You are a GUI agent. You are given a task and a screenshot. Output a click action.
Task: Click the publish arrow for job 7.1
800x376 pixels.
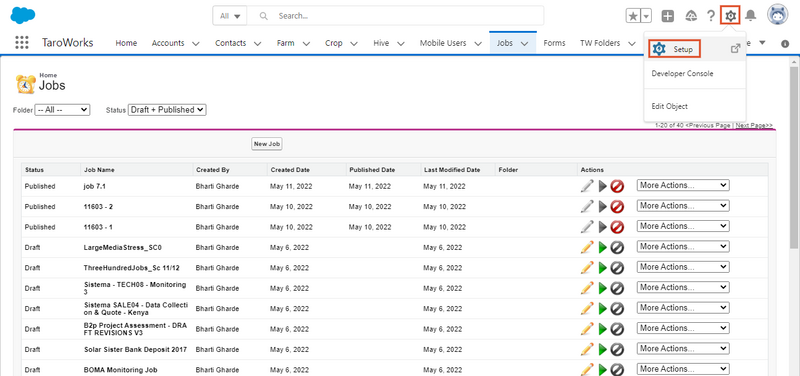pyautogui.click(x=603, y=186)
